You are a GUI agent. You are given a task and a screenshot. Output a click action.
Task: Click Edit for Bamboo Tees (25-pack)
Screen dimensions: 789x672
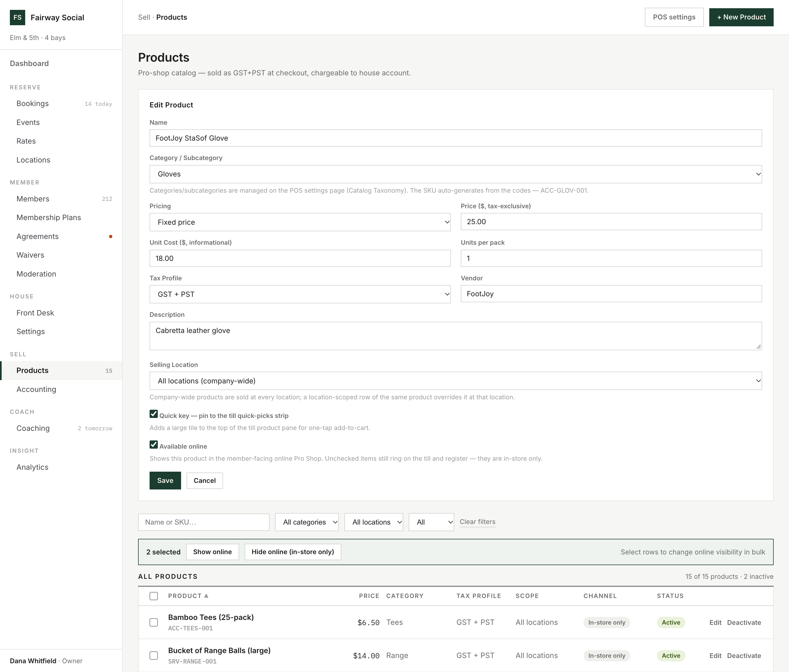point(716,622)
